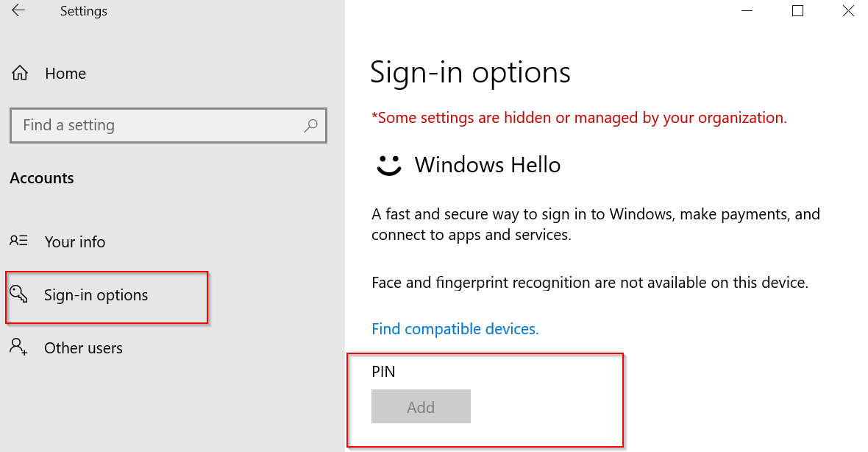Click the search magnifier icon
The height and width of the screenshot is (452, 868).
pyautogui.click(x=310, y=125)
